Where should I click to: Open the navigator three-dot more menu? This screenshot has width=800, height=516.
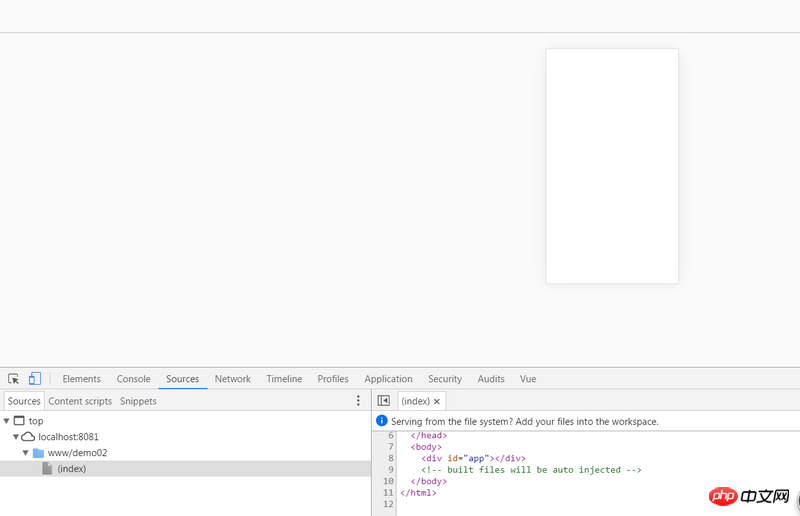[358, 401]
